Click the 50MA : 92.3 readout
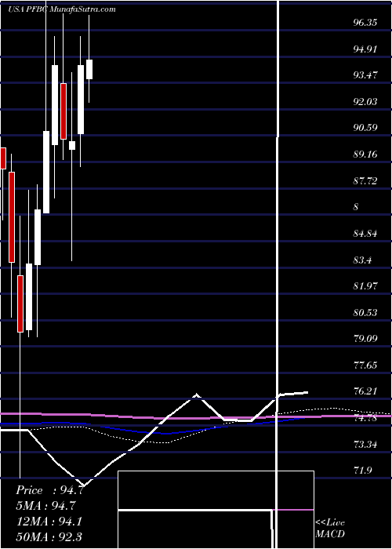 (49, 537)
